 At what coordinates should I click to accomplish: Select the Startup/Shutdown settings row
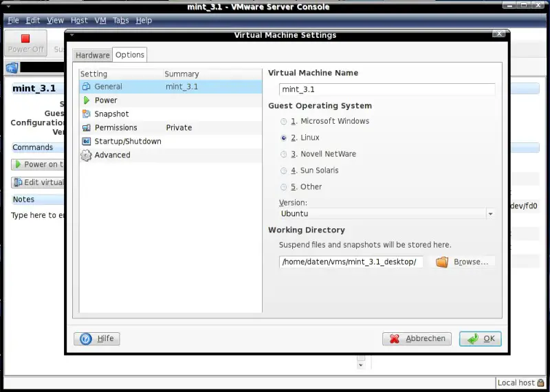coord(170,142)
